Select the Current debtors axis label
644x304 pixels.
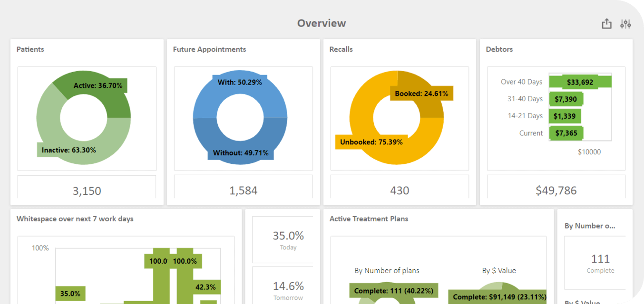pos(531,133)
